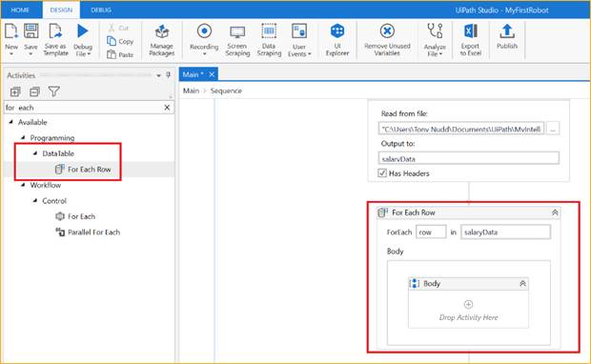The height and width of the screenshot is (364, 591).
Task: Go to the HOME tab
Action: (20, 10)
